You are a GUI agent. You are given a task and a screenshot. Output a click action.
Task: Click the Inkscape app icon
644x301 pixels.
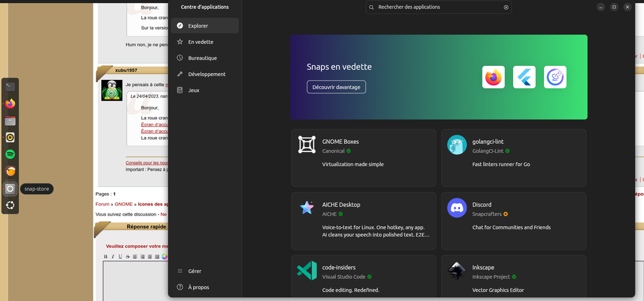tap(457, 271)
